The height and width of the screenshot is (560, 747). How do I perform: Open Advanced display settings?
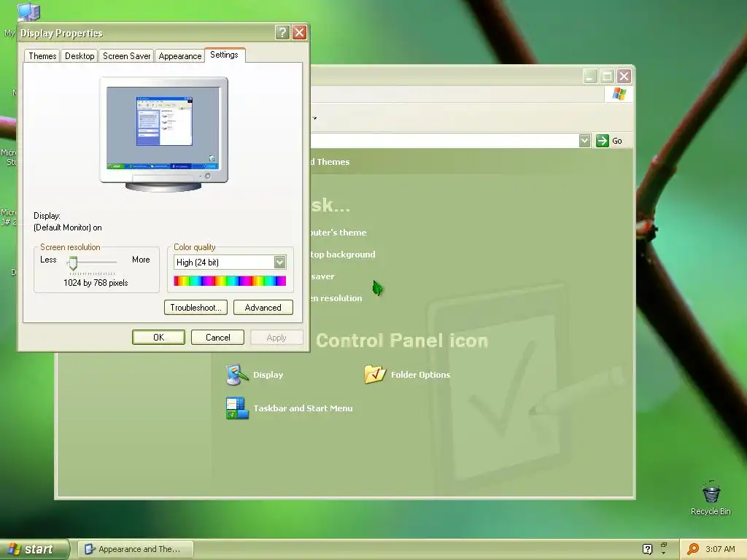pyautogui.click(x=263, y=308)
